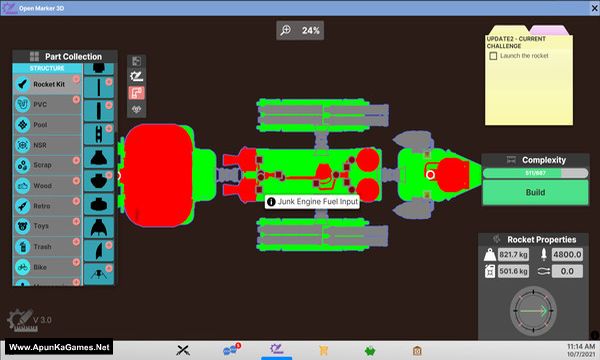Click the Complexity header icon
The image size is (600, 360).
click(511, 160)
